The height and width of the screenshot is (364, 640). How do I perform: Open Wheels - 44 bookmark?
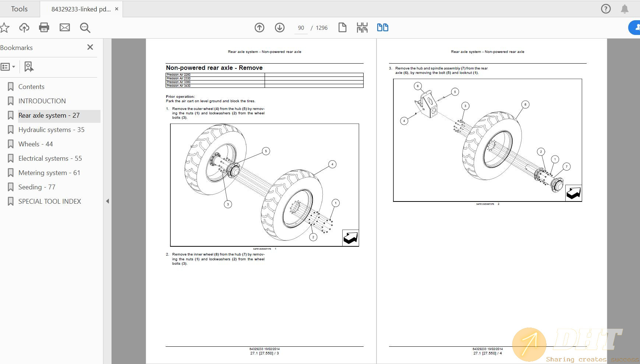coord(36,144)
